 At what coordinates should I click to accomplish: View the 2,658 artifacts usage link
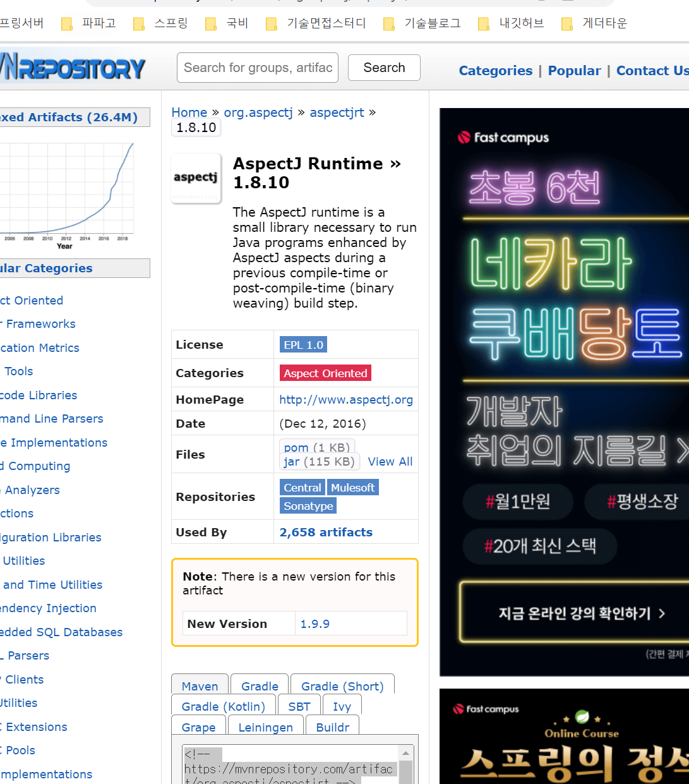point(326,533)
